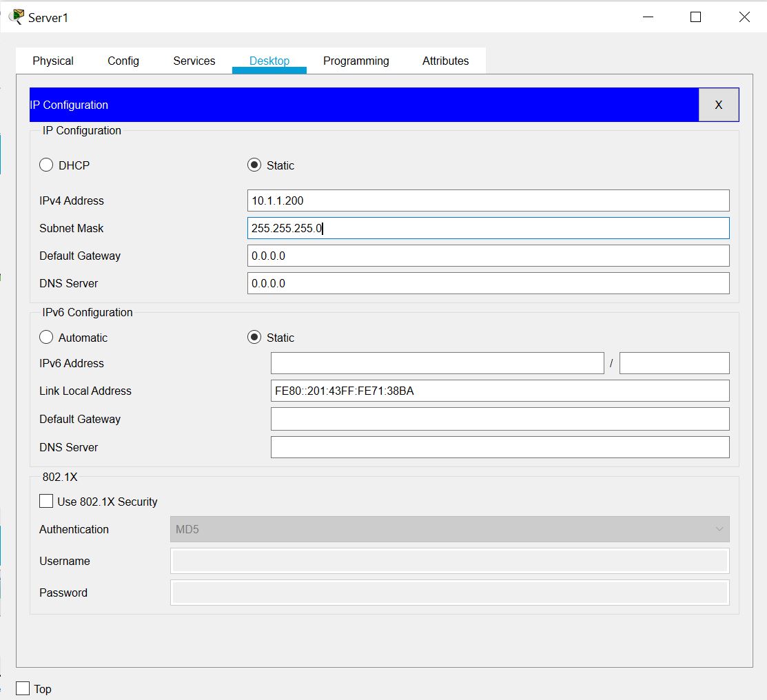
Task: Switch to the Programming tab
Action: click(x=356, y=61)
